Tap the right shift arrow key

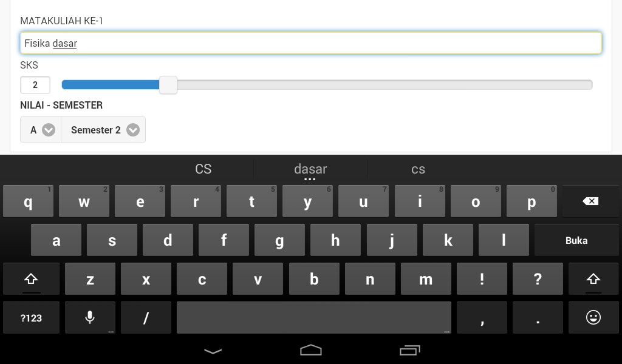593,279
